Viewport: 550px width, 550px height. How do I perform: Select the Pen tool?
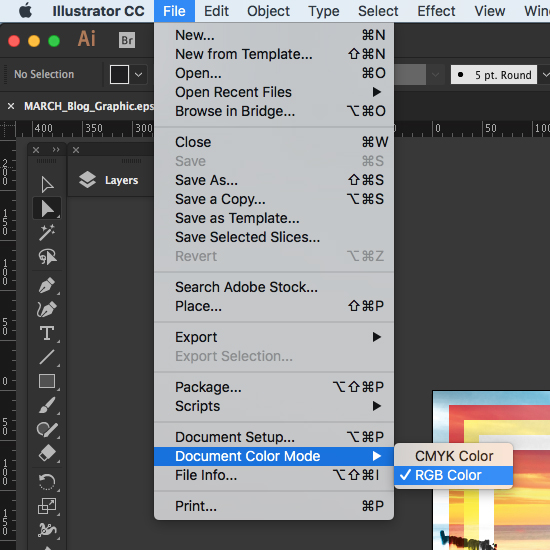47,285
